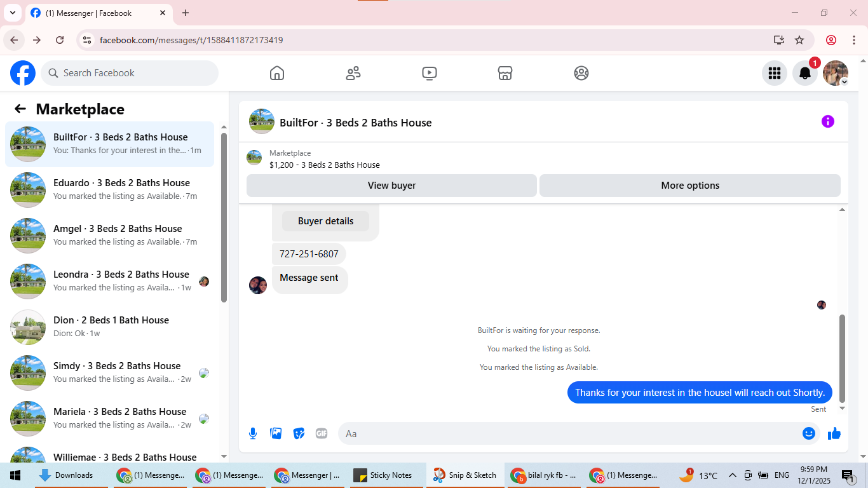Screen dimensions: 868x488
Task: Open the notifications bell
Action: [x=805, y=73]
